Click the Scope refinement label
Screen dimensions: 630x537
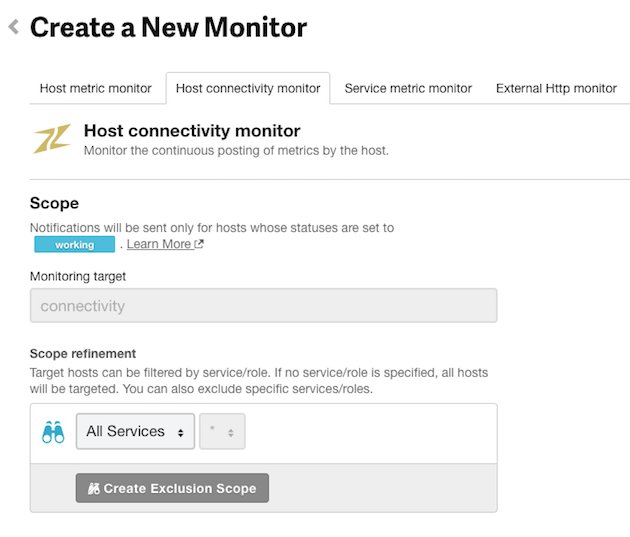pos(83,353)
